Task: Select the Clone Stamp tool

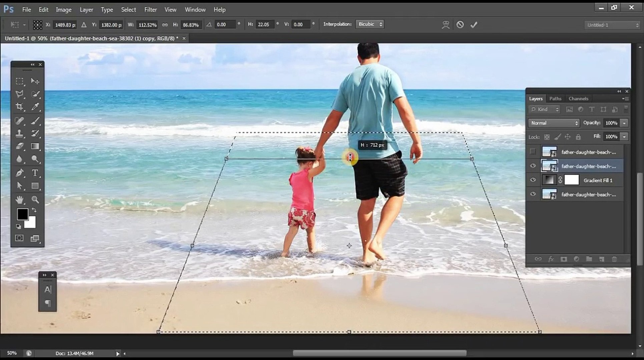Action: pos(20,133)
